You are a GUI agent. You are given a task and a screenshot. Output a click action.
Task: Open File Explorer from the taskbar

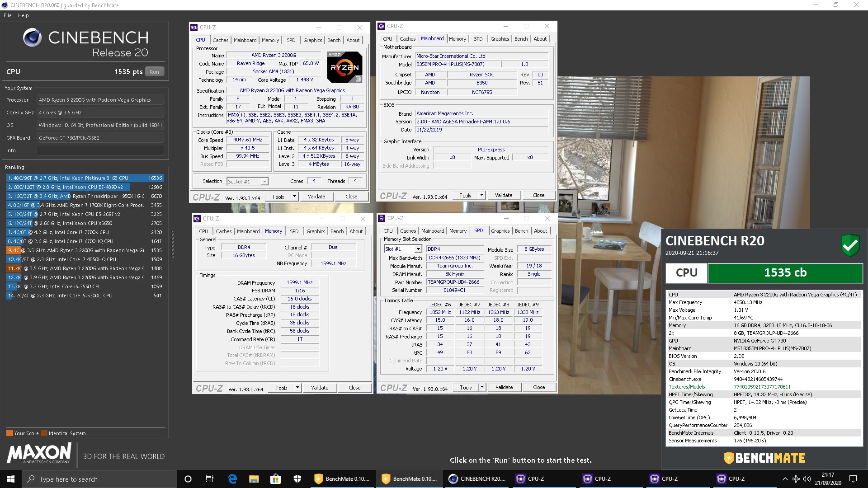pos(254,479)
